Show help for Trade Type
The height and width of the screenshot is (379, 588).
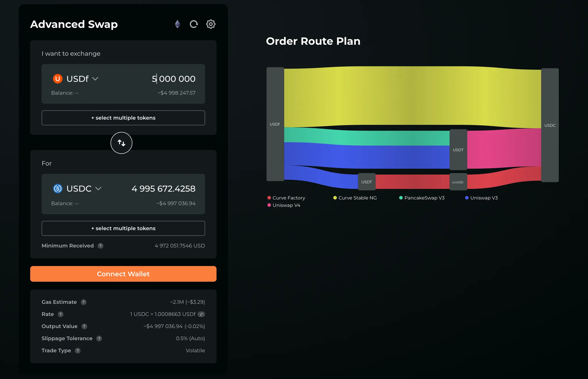tap(78, 351)
